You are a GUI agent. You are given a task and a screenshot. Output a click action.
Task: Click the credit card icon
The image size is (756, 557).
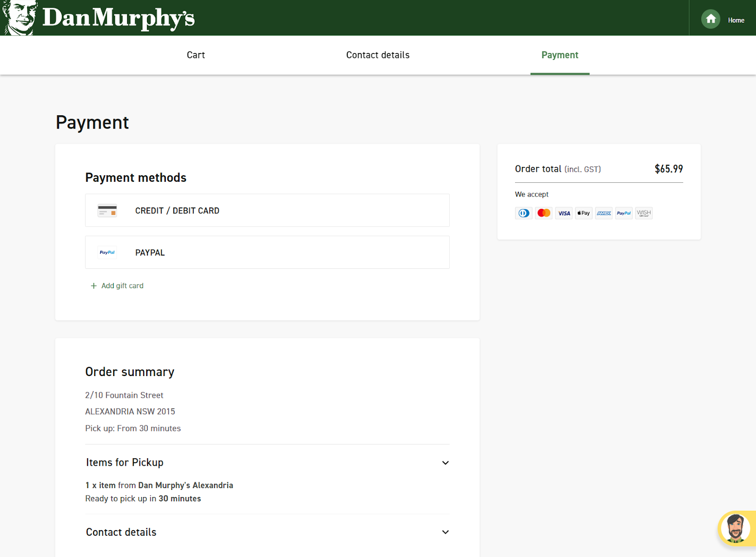[x=107, y=211]
